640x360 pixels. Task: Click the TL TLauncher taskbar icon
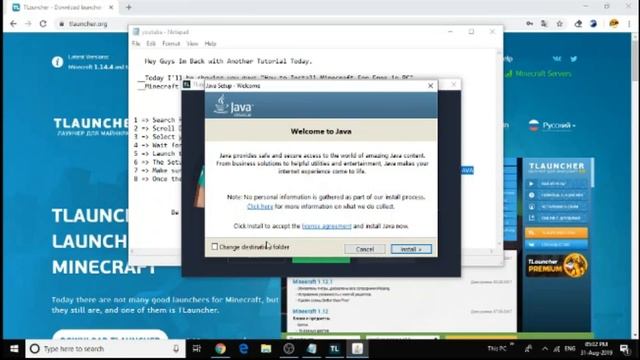tap(334, 349)
